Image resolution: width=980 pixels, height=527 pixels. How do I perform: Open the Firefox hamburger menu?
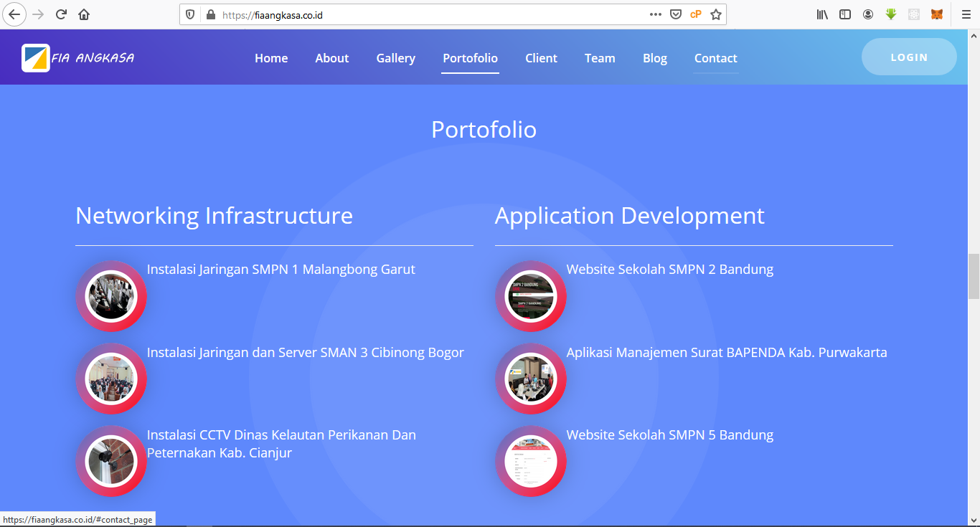click(966, 14)
